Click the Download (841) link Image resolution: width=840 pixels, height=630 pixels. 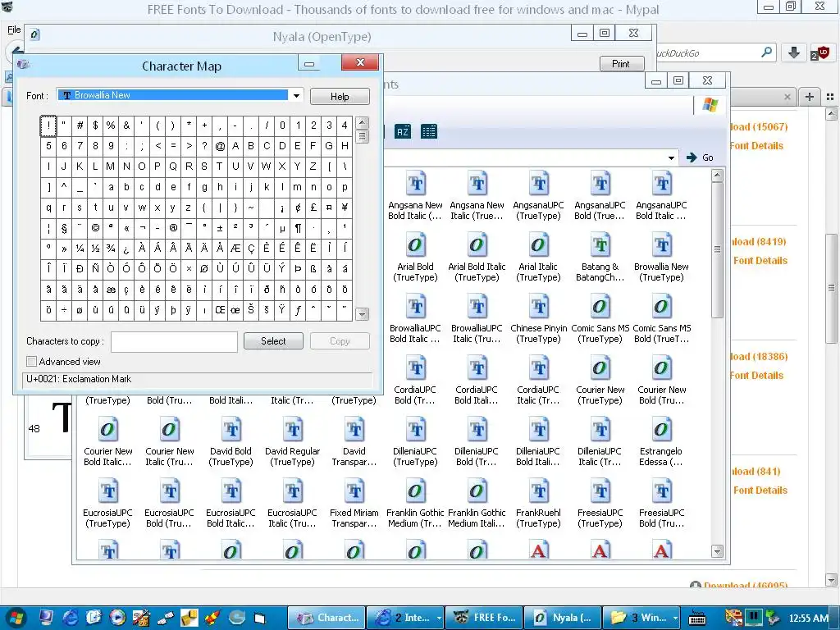pyautogui.click(x=756, y=472)
